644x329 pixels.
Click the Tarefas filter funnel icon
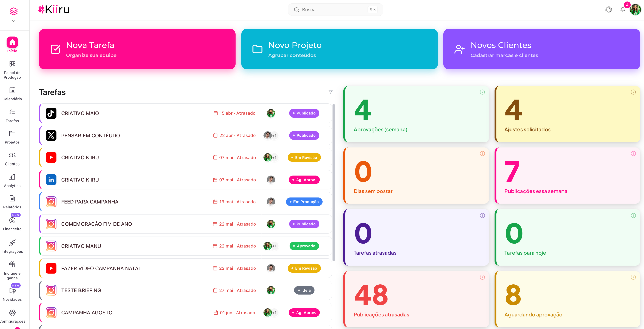[x=330, y=92]
